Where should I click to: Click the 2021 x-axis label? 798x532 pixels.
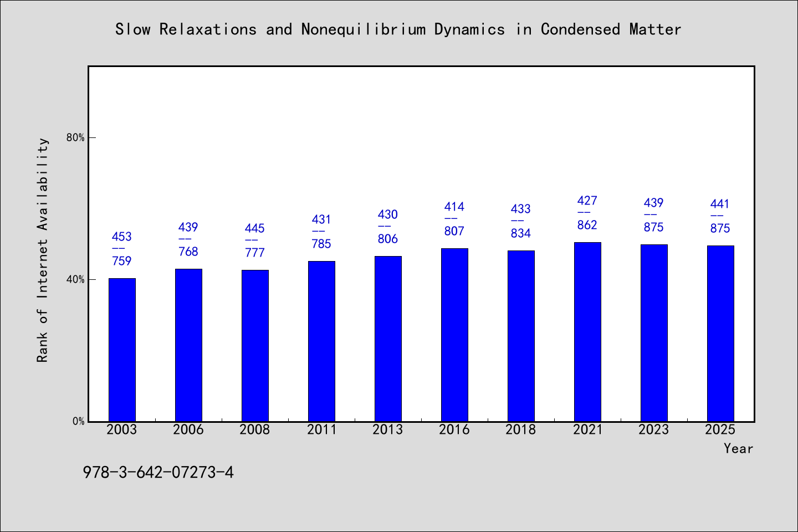587,430
